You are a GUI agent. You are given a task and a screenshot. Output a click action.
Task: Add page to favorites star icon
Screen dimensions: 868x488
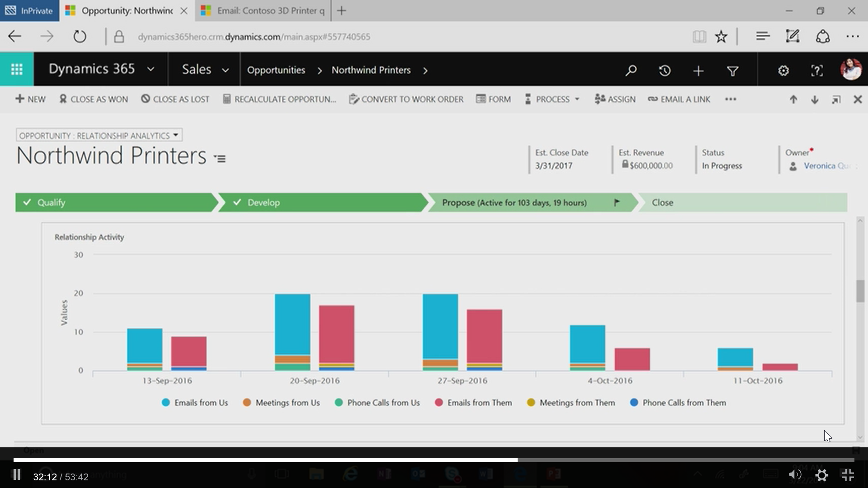721,37
